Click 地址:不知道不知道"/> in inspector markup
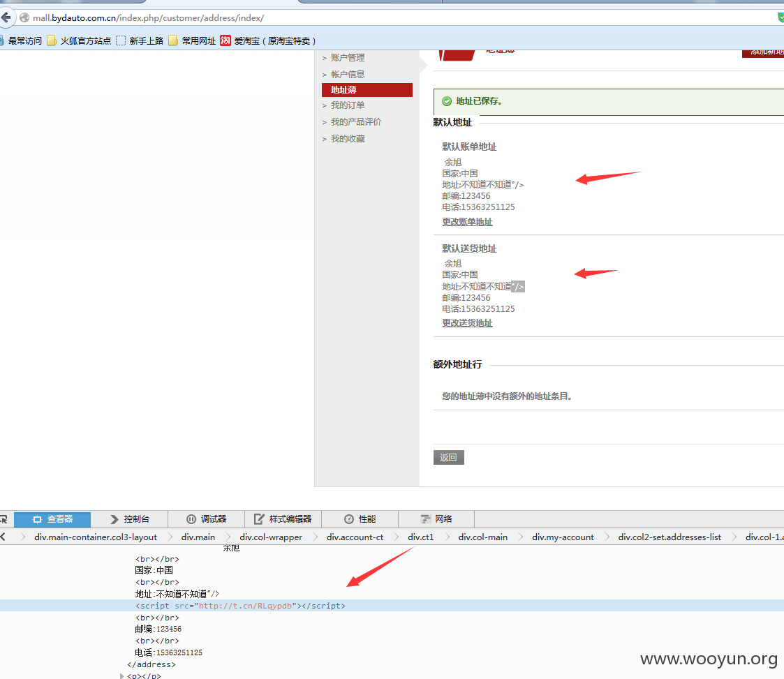784x679 pixels. (177, 594)
